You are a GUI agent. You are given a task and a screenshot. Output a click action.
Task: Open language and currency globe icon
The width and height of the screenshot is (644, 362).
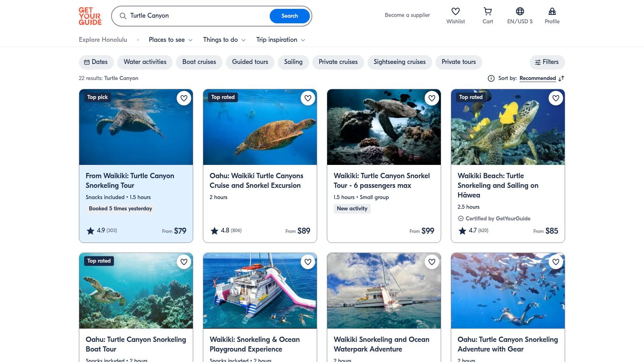(x=520, y=11)
